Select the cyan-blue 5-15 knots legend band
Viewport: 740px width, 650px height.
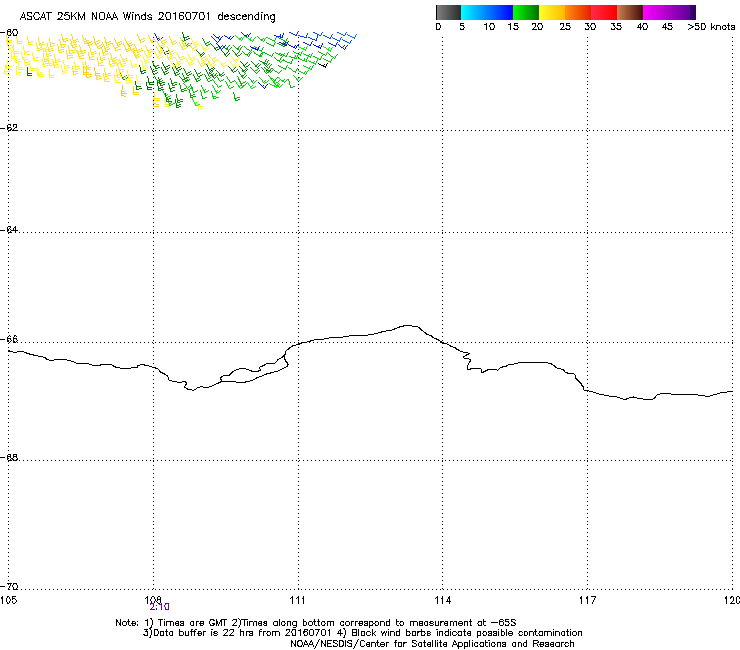pyautogui.click(x=487, y=12)
